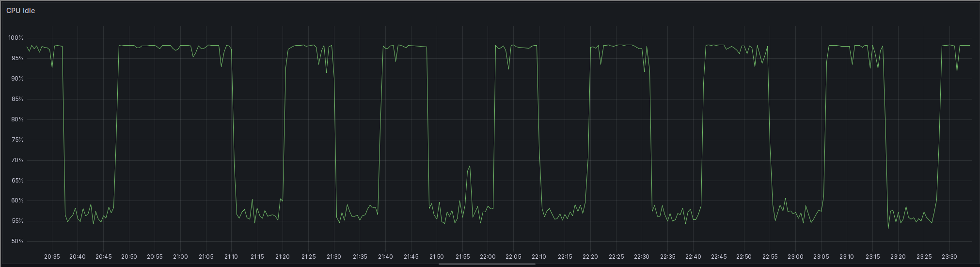
Task: Click the 20:35 time axis label
Action: coord(52,257)
